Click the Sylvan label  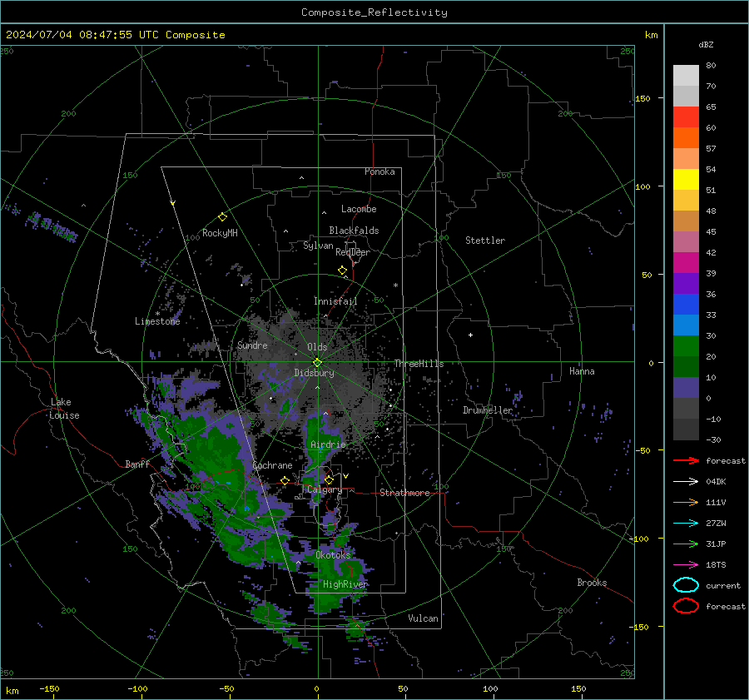(x=318, y=246)
